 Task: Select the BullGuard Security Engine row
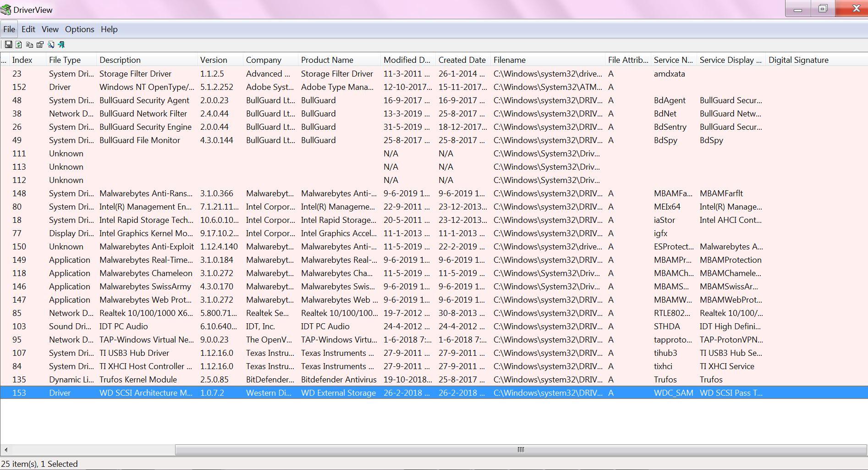pyautogui.click(x=434, y=127)
